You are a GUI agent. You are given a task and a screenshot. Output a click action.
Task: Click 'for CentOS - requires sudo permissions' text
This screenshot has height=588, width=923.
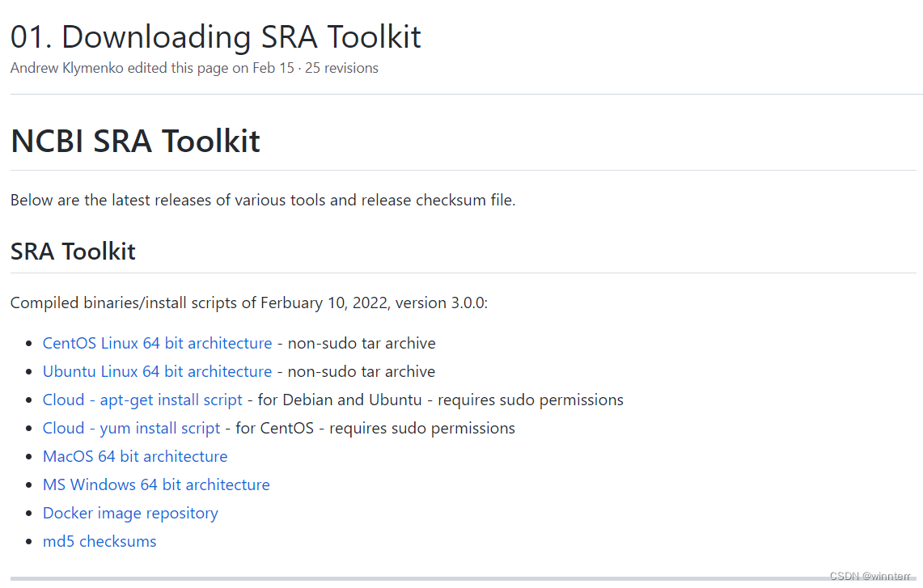pos(375,428)
